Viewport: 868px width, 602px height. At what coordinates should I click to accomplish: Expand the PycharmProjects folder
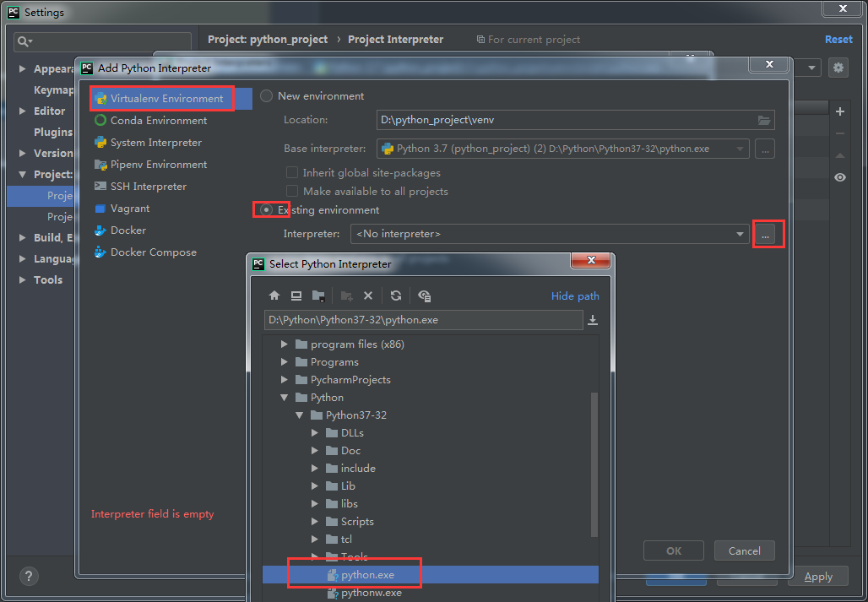(284, 380)
